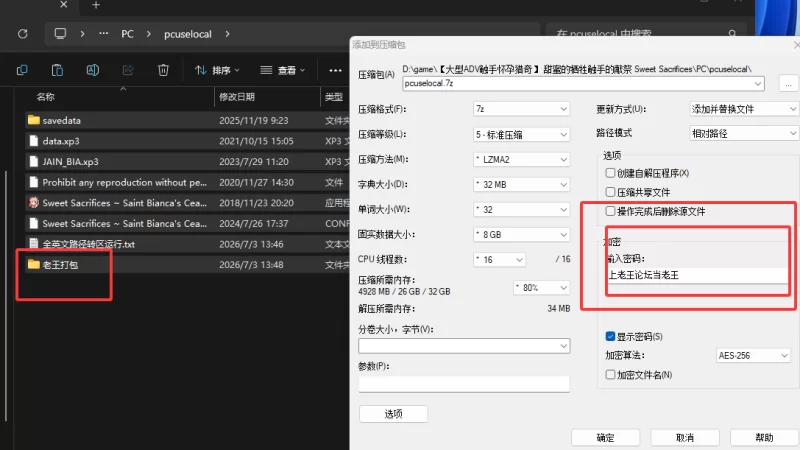
Task: Click the Explorer delete trash icon
Action: point(163,70)
